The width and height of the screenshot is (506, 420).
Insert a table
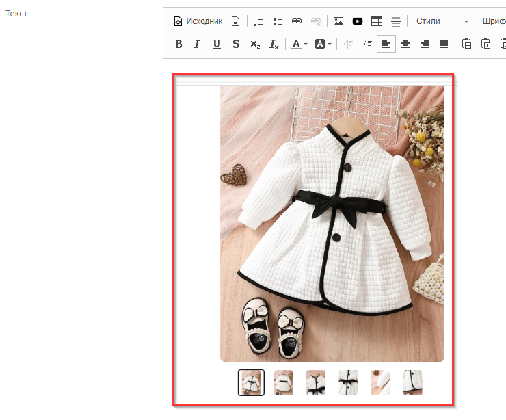click(x=377, y=21)
